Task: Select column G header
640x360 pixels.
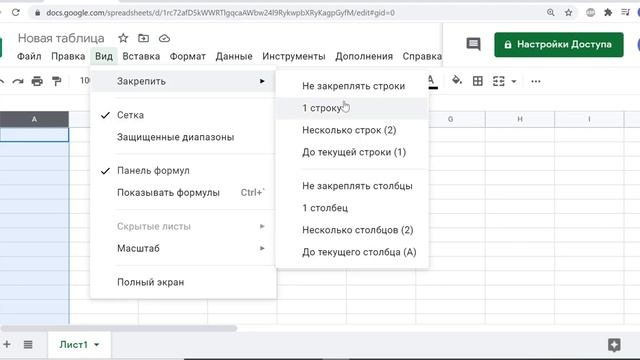Action: [451, 119]
